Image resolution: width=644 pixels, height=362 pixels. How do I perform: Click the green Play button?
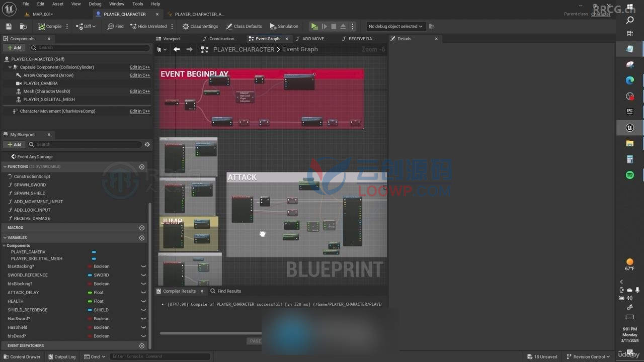click(314, 26)
